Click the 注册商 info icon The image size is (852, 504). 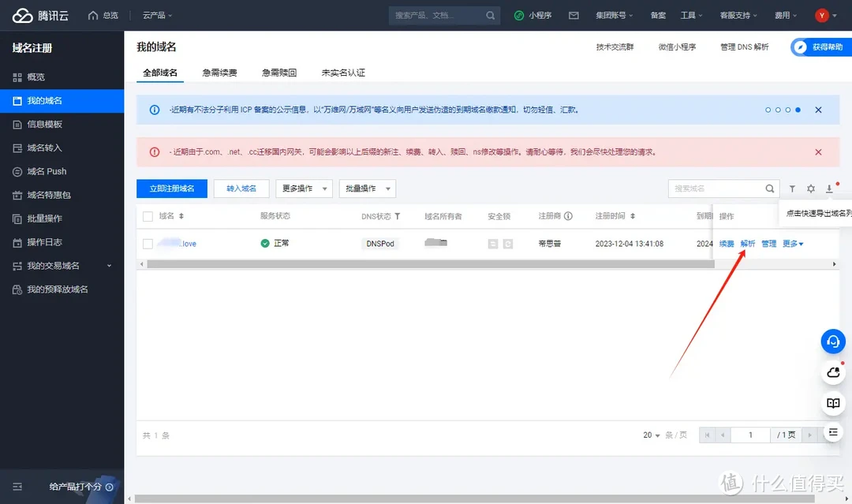coord(568,216)
